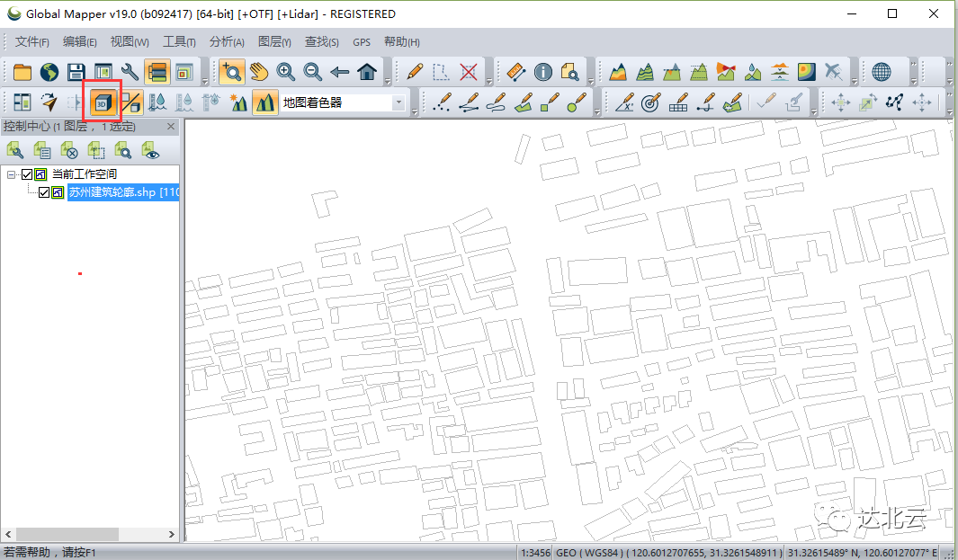Collapse the 当前工作空间 tree node

[x=11, y=174]
